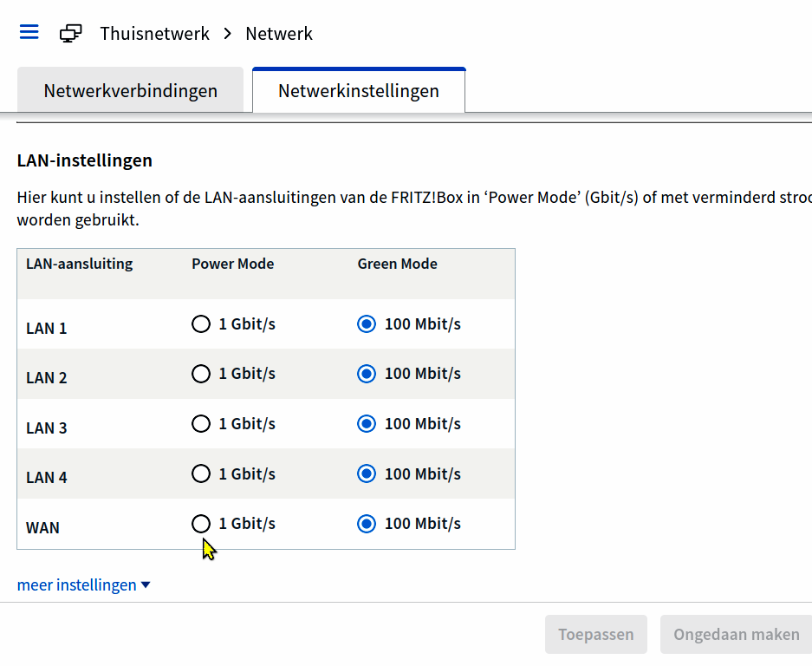Select 100 Mbit/s for LAN 2

coord(367,374)
